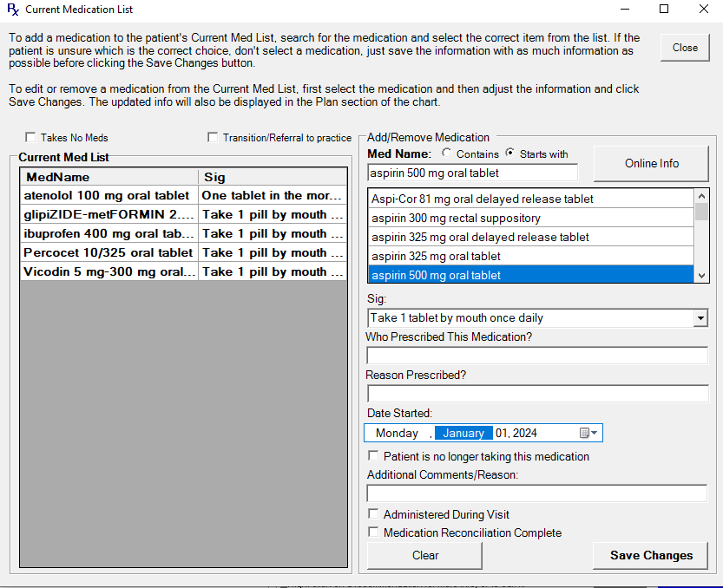Select the Contains search radio button

coord(447,154)
